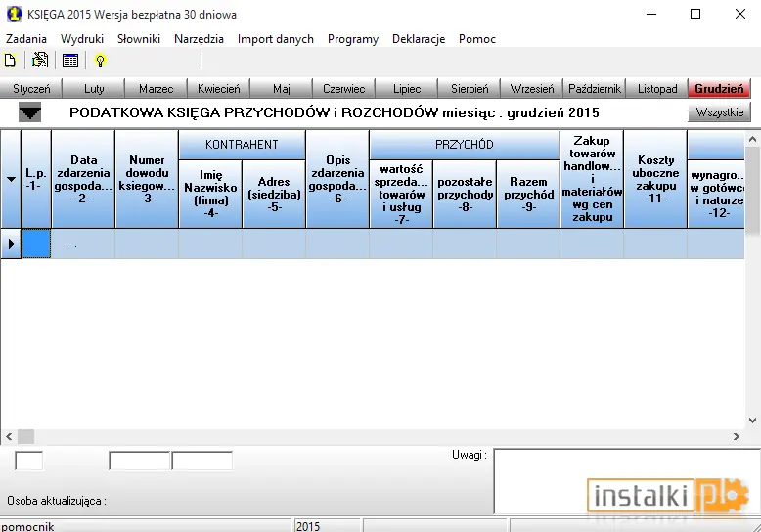Click the Uwagi text area
This screenshot has height=532, width=761.
tap(627, 480)
